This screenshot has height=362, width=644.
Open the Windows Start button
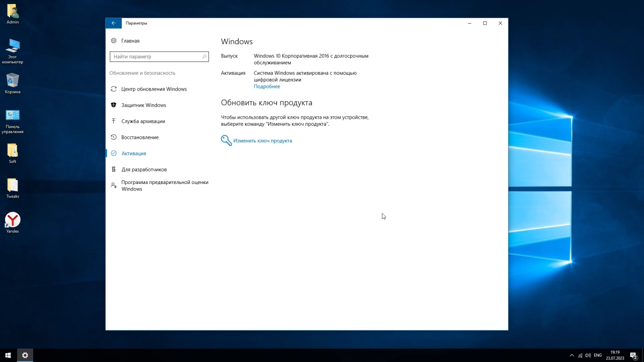coord(8,355)
